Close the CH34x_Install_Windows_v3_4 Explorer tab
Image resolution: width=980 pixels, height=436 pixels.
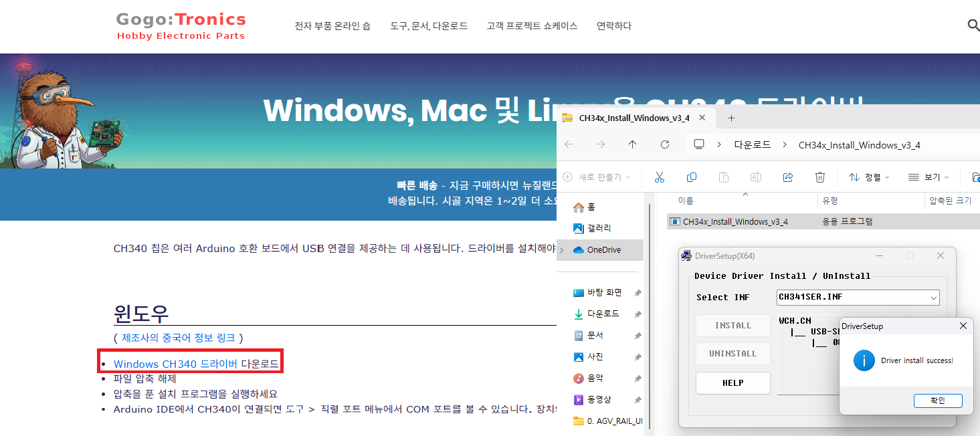(x=702, y=118)
